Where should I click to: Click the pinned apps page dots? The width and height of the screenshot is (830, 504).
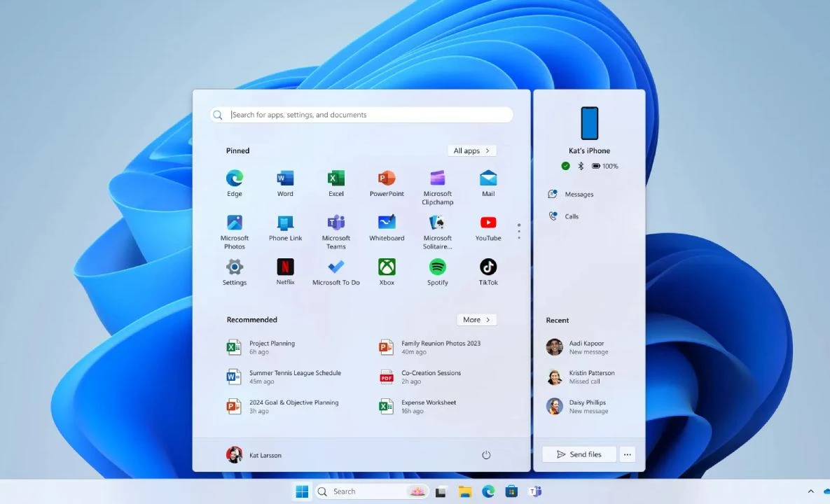519,231
